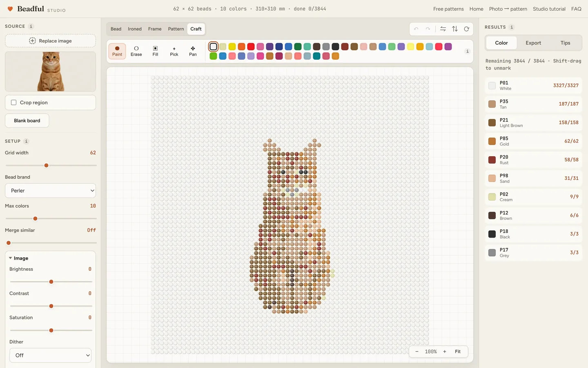Collapse the Image settings section

click(x=18, y=258)
